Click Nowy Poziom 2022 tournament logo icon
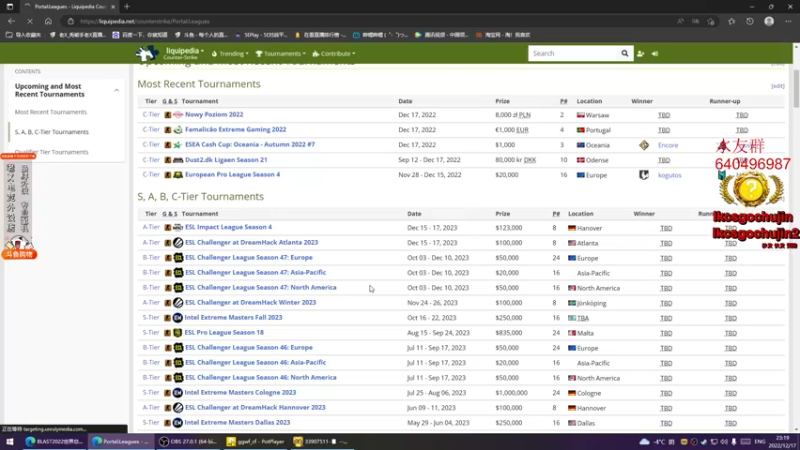 click(178, 115)
